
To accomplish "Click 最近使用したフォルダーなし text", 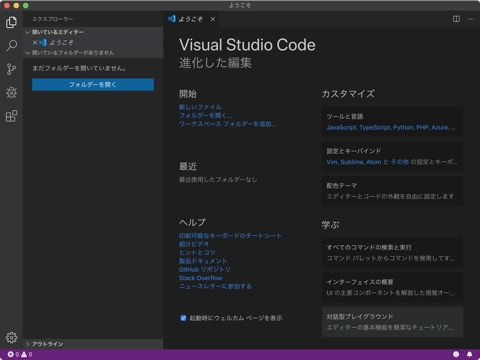I will 218,180.
